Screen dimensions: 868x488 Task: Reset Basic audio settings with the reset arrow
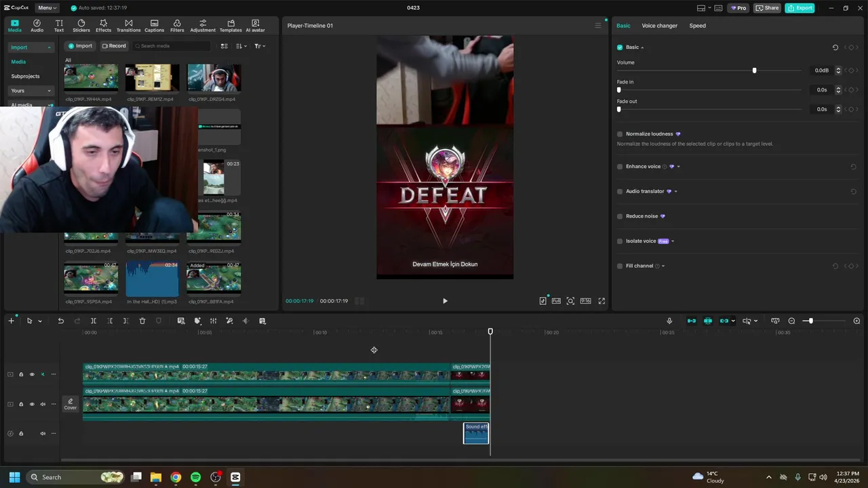pyautogui.click(x=835, y=47)
